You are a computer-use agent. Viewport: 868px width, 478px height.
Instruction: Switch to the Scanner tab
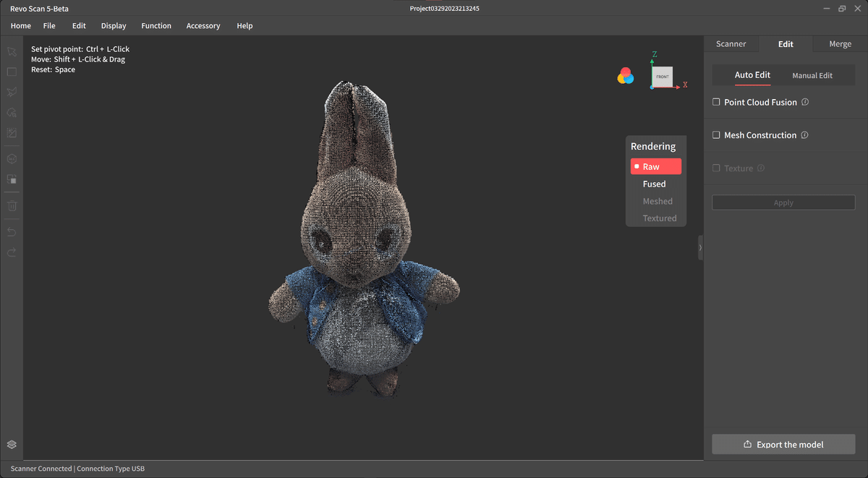tap(731, 44)
